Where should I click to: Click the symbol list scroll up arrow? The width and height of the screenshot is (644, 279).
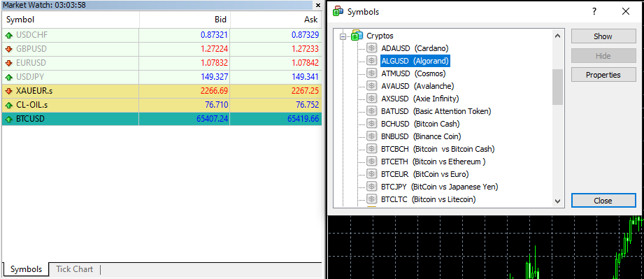pos(557,36)
